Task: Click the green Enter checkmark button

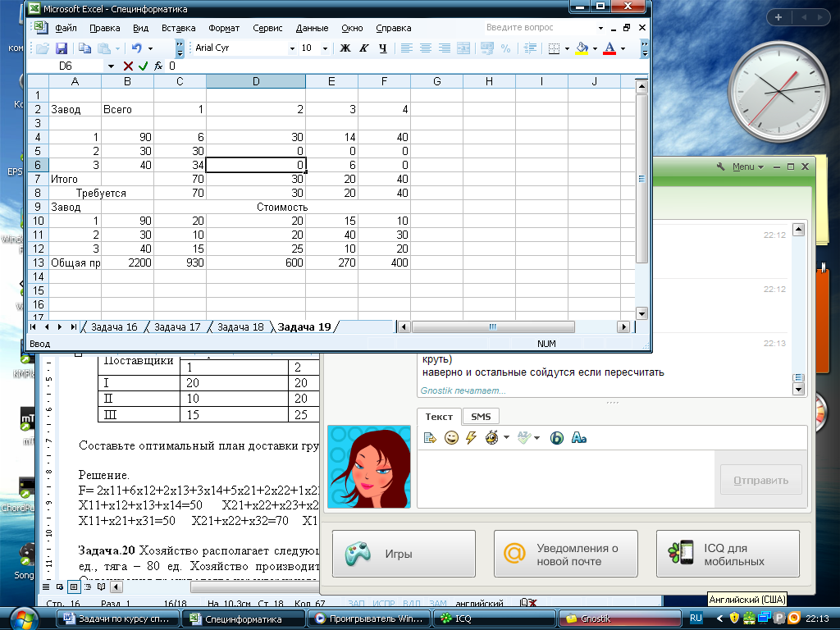Action: pos(143,66)
